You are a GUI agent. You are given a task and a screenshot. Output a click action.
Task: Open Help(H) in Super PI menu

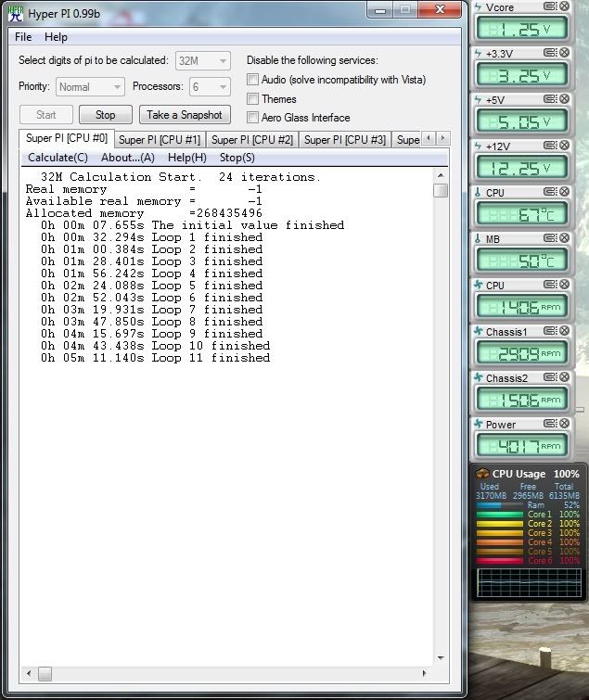(x=187, y=158)
